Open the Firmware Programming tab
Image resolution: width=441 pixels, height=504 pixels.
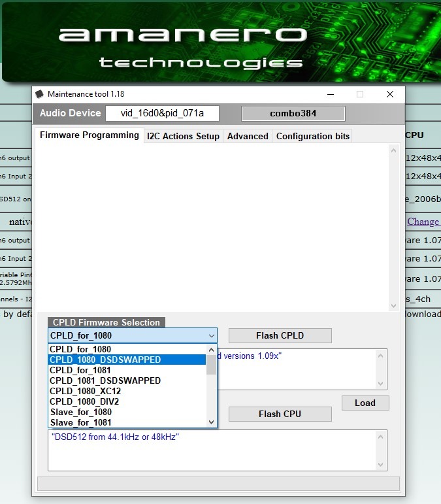click(90, 135)
